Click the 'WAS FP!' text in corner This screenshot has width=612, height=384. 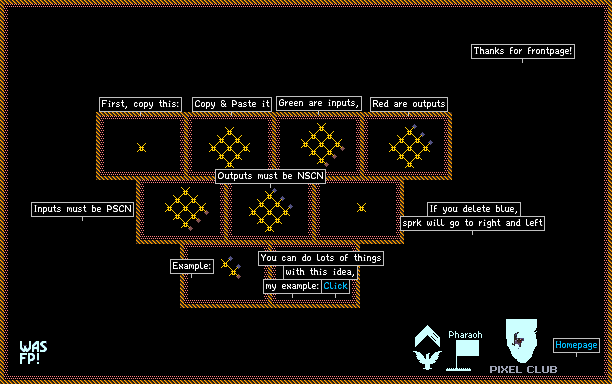click(33, 352)
